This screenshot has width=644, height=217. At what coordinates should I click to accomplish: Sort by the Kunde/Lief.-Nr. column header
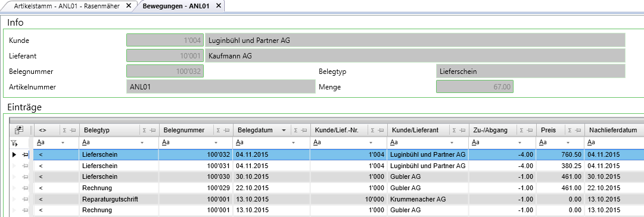(337, 131)
